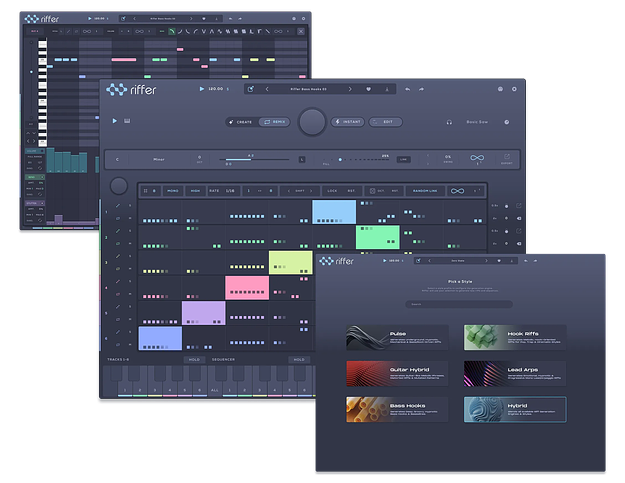This screenshot has height=483, width=625.
Task: Click infinity loop icon in parameter bar
Action: pyautogui.click(x=477, y=158)
